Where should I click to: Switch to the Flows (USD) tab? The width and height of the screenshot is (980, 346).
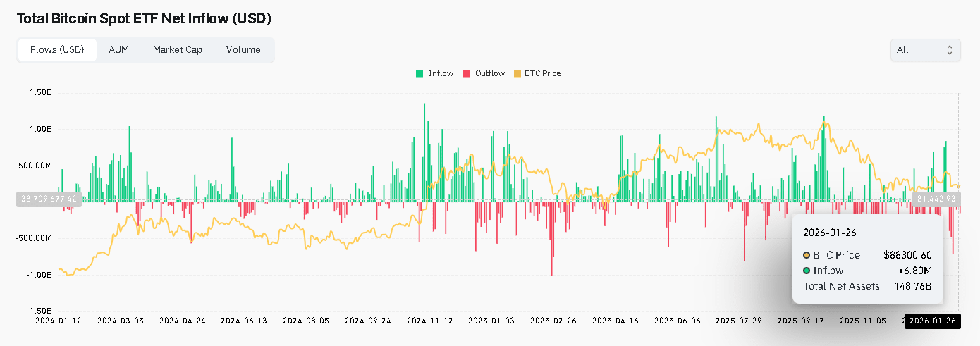(57, 50)
